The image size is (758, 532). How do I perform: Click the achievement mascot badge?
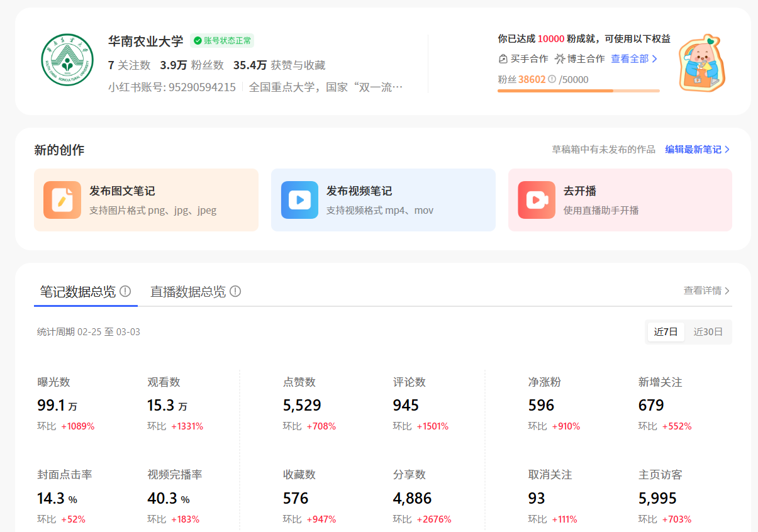pyautogui.click(x=702, y=63)
